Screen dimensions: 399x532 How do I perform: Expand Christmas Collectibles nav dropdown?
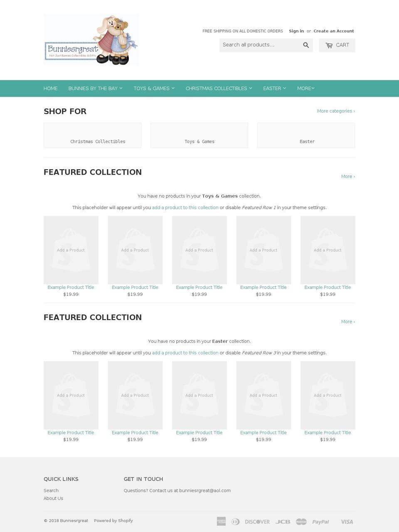tap(219, 89)
